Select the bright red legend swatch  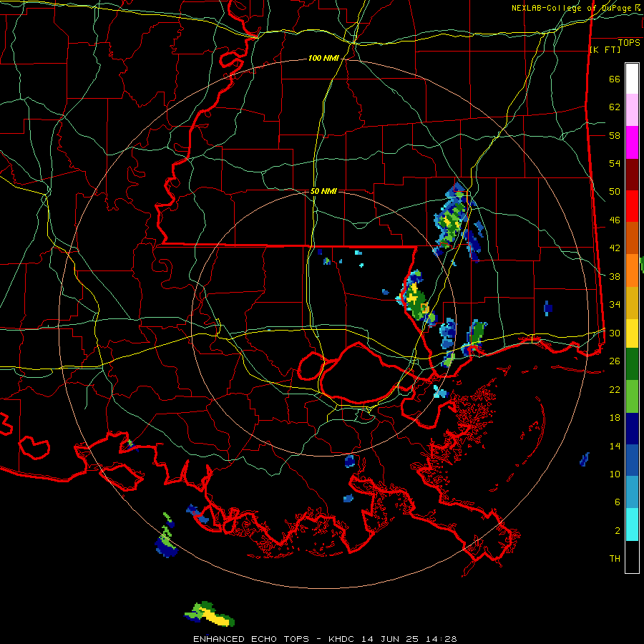(x=632, y=206)
